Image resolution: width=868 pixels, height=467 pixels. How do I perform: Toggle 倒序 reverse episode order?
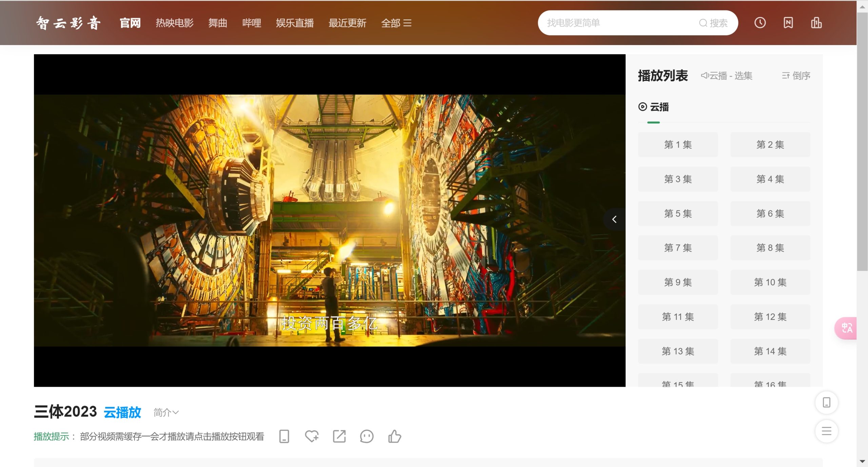(796, 76)
